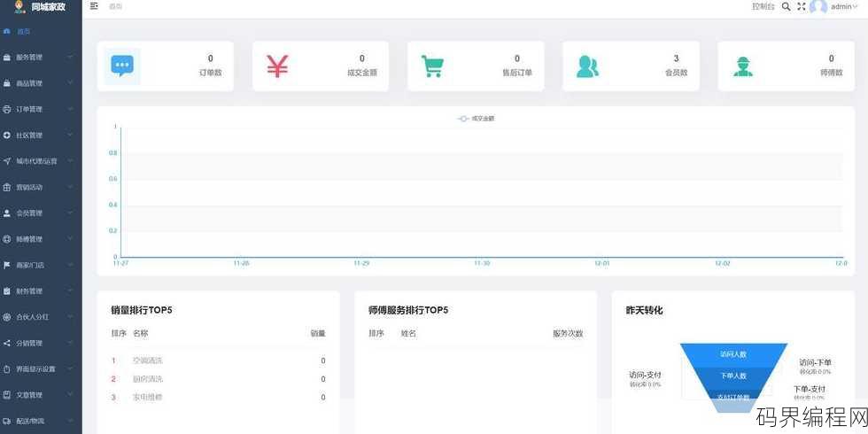868x434 pixels.
Task: Click the 下单-支付 conversion label
Action: 810,389
